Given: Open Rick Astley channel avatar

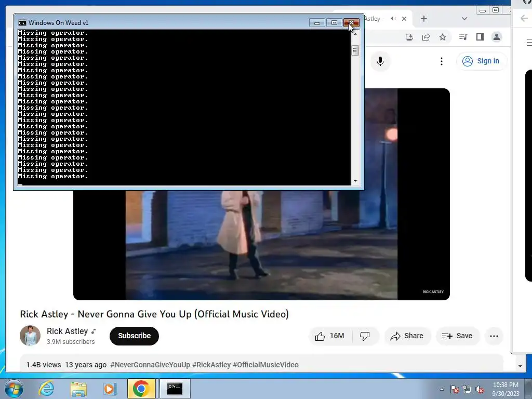Looking at the screenshot, I should click(30, 336).
